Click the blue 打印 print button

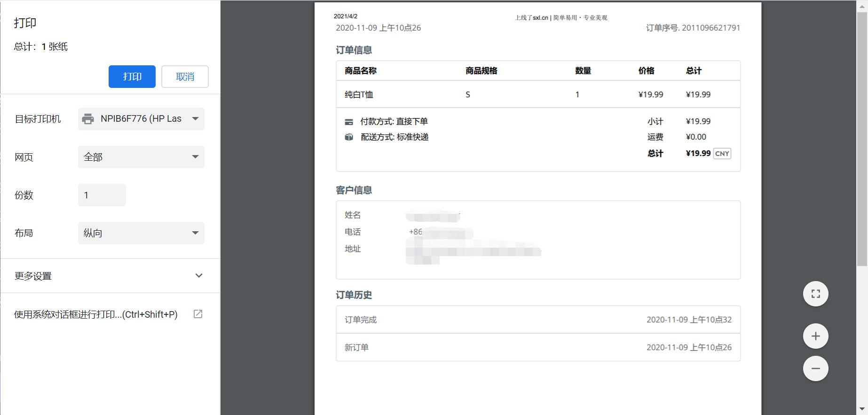132,77
